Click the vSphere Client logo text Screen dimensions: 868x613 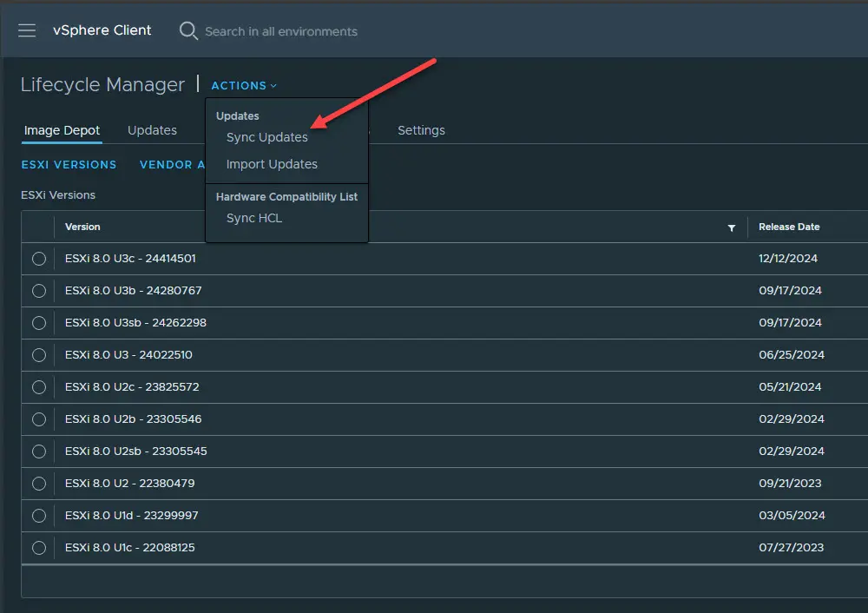[102, 30]
